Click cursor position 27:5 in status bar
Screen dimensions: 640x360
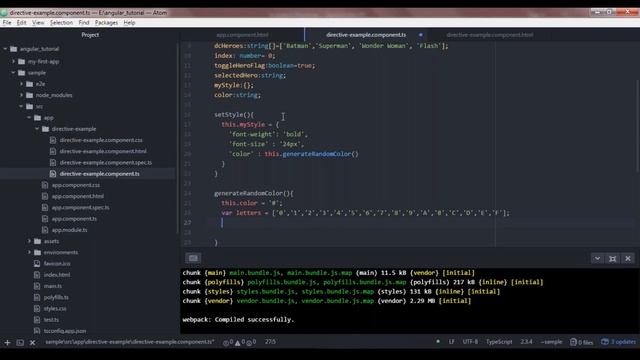coord(270,342)
